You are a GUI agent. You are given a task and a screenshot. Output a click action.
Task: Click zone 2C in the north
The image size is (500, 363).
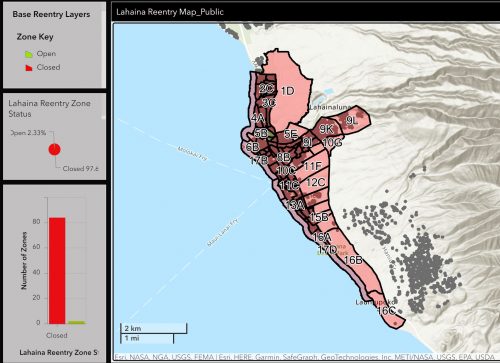pos(266,88)
